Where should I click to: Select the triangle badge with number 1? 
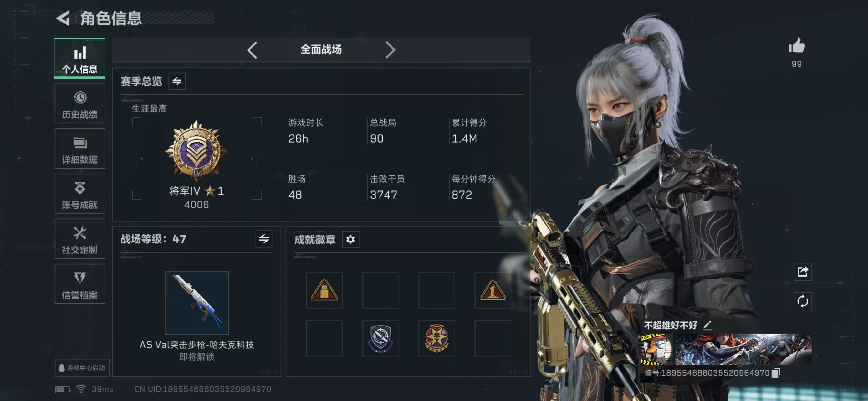tap(493, 290)
